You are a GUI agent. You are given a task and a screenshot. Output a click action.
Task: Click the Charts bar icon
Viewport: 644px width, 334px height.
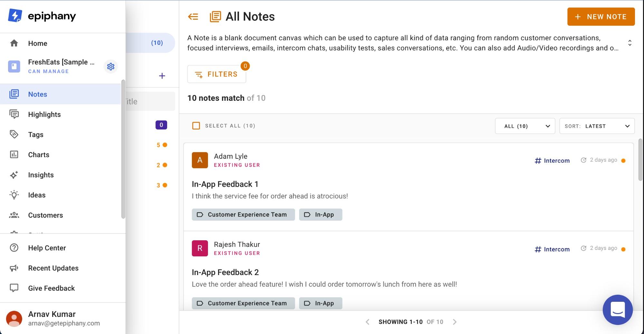click(14, 155)
